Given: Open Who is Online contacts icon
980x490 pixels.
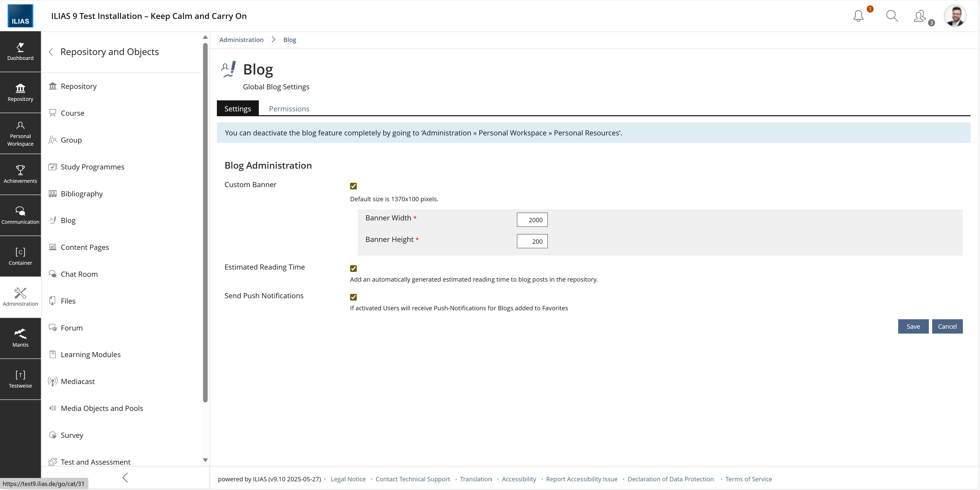Looking at the screenshot, I should point(920,16).
